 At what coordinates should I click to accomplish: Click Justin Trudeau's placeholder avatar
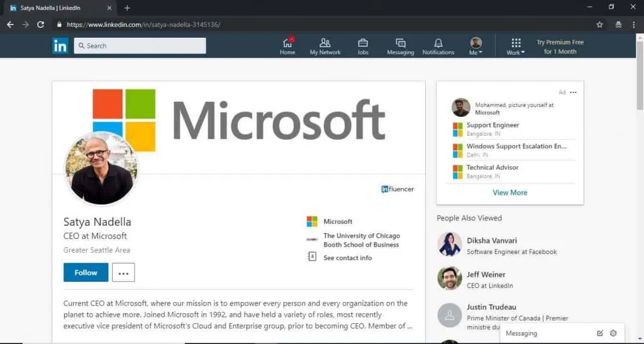(x=449, y=315)
